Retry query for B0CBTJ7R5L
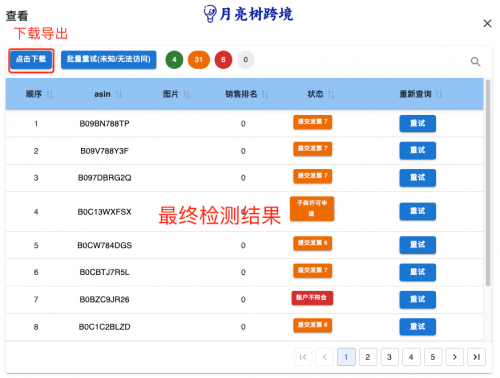This screenshot has height=378, width=500. click(417, 272)
